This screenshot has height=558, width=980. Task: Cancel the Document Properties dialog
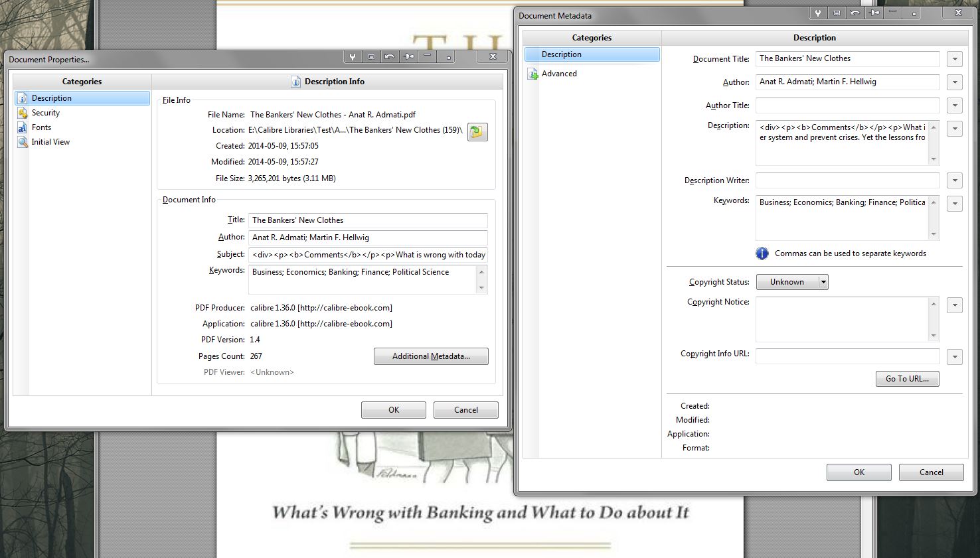[466, 410]
